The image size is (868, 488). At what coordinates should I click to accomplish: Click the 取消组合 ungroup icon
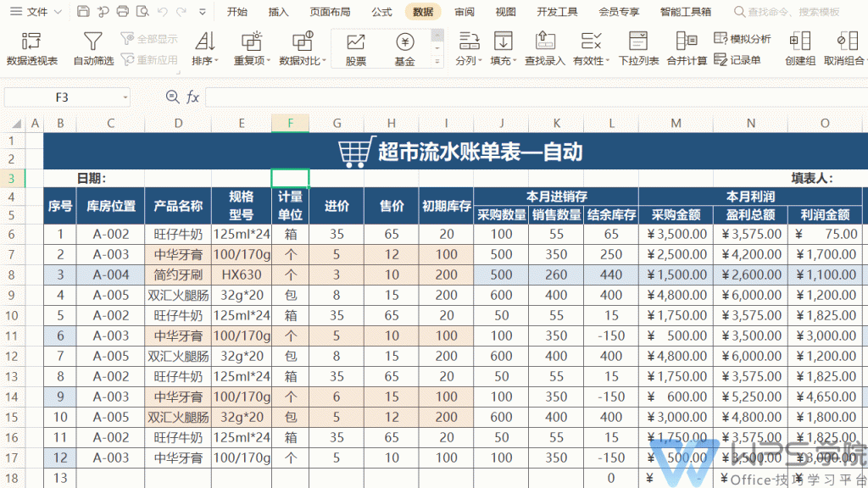(x=843, y=48)
